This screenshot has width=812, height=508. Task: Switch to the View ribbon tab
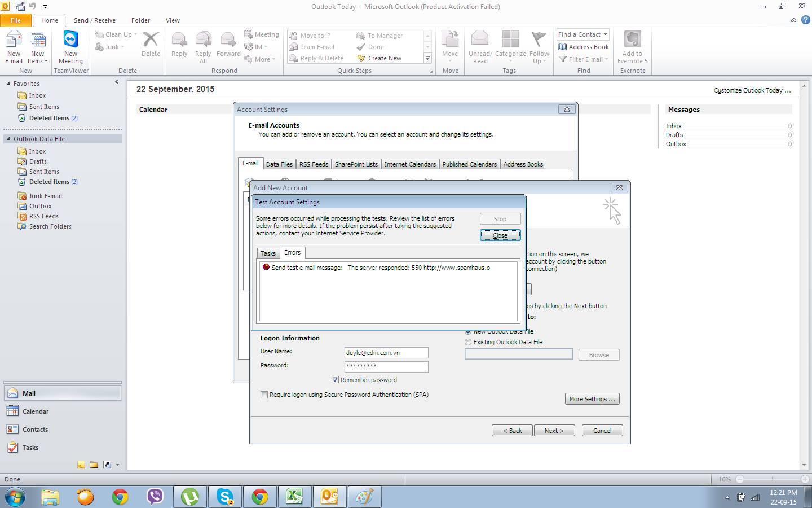tap(173, 20)
